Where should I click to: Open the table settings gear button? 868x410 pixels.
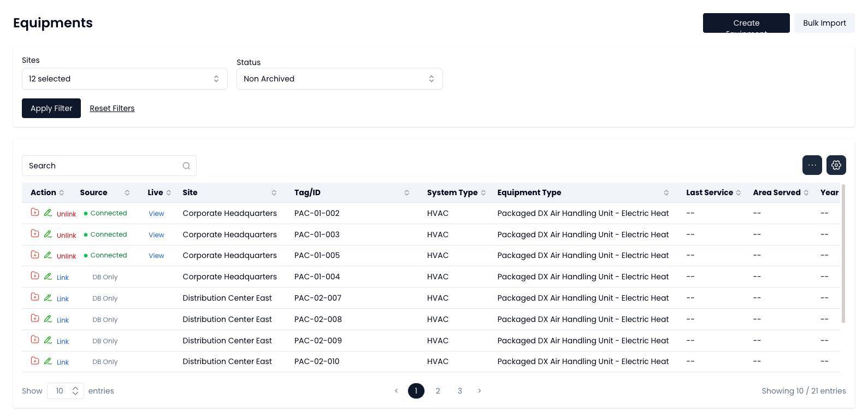click(836, 165)
